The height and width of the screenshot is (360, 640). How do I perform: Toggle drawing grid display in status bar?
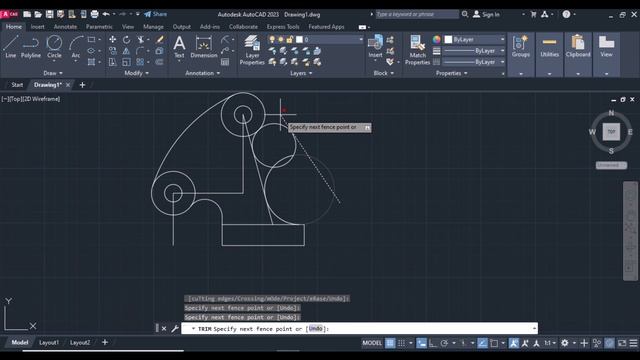(390, 343)
